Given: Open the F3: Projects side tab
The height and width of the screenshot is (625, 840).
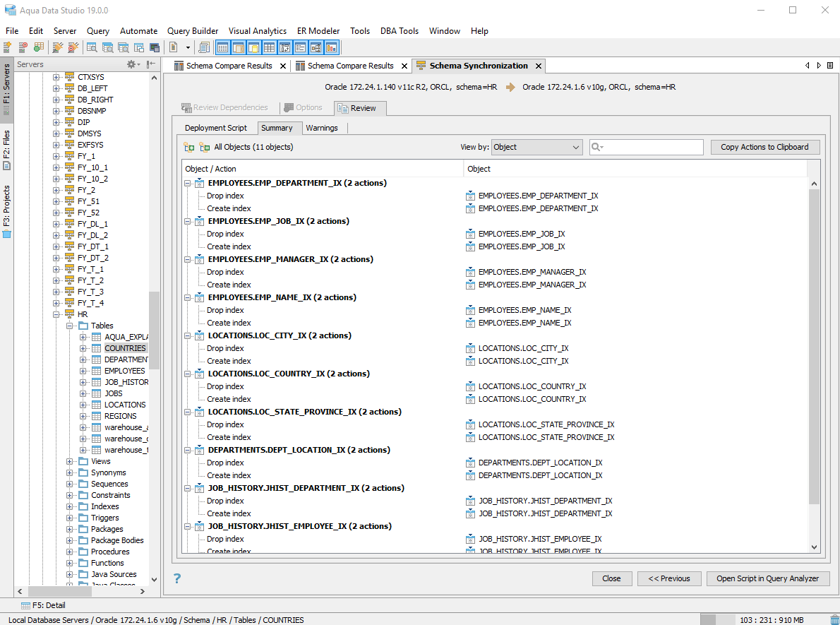Looking at the screenshot, I should tap(6, 211).
